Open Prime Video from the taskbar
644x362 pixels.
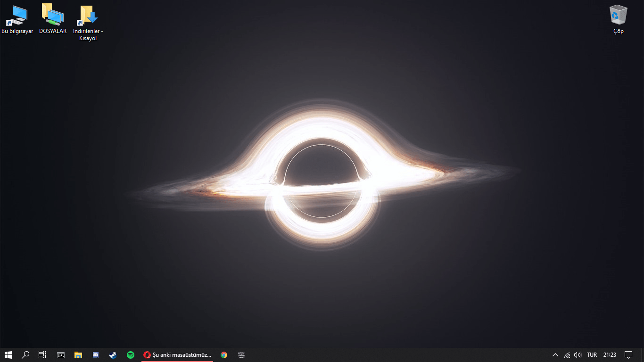(241, 355)
